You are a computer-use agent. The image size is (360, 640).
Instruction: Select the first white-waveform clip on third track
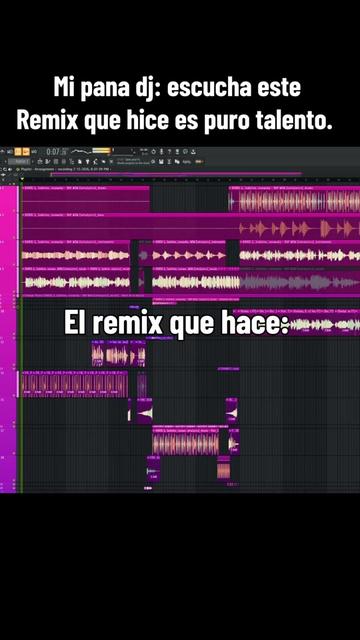click(76, 253)
